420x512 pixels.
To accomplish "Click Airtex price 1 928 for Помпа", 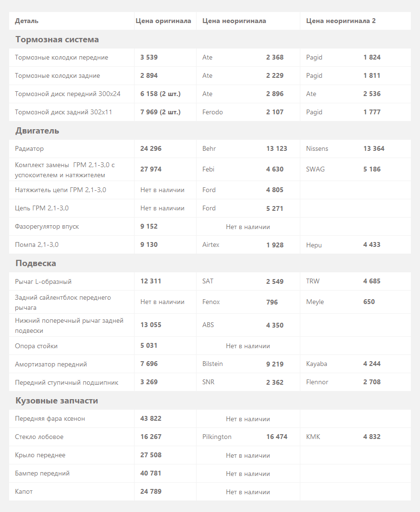I will 275,245.
